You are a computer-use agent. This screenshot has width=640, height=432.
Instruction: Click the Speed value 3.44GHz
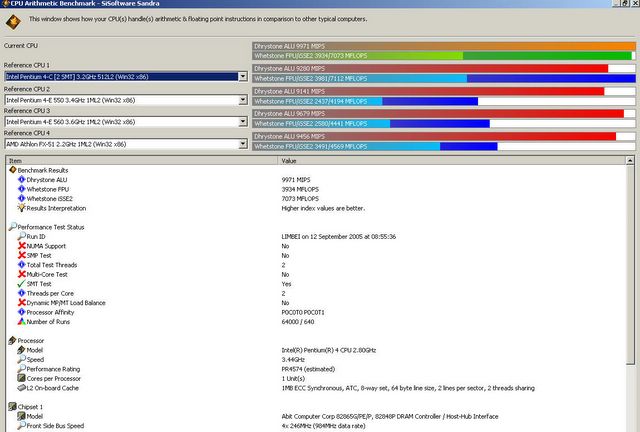tap(293, 359)
